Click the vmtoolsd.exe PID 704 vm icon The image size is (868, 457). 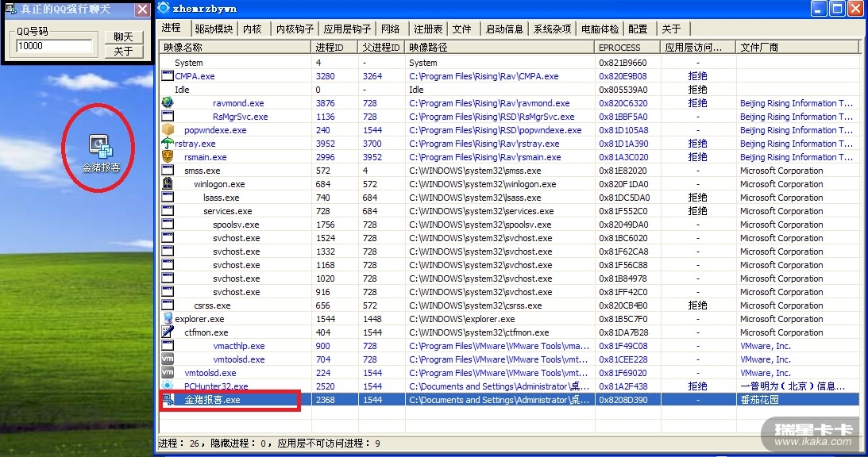pyautogui.click(x=168, y=359)
